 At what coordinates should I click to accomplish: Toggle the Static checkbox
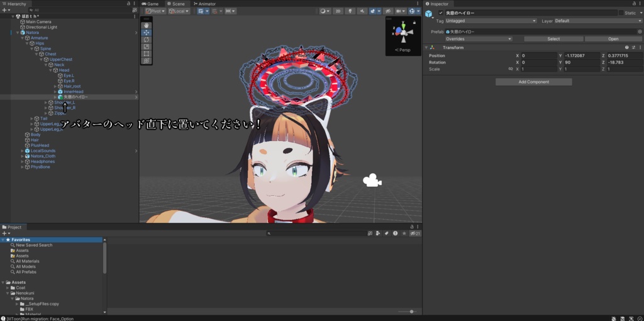(x=621, y=13)
